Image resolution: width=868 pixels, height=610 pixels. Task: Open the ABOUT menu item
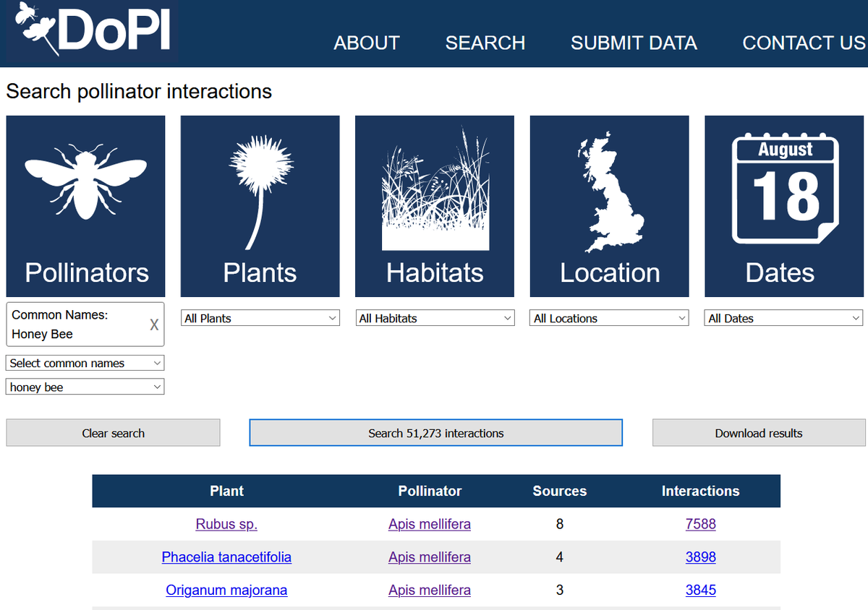(366, 43)
